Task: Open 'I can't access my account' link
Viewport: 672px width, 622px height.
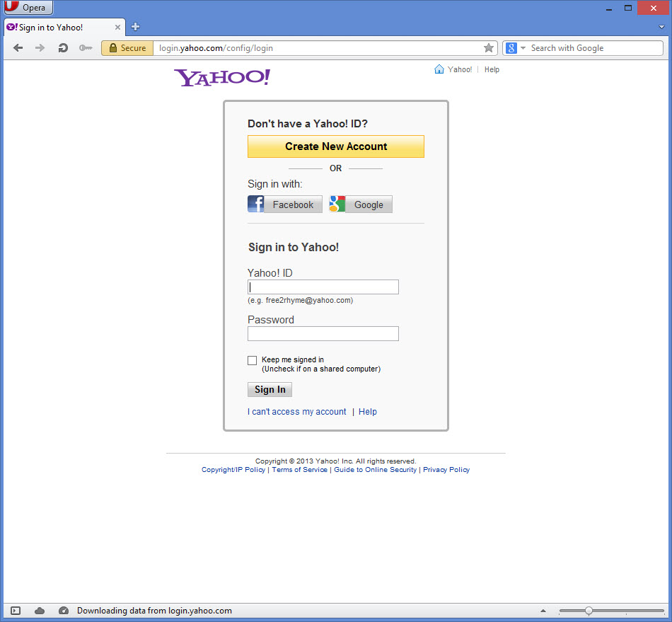Action: [x=296, y=412]
